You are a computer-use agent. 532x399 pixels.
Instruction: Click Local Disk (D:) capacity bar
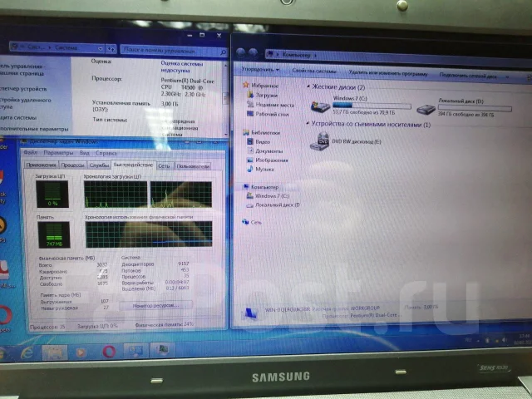tap(475, 108)
